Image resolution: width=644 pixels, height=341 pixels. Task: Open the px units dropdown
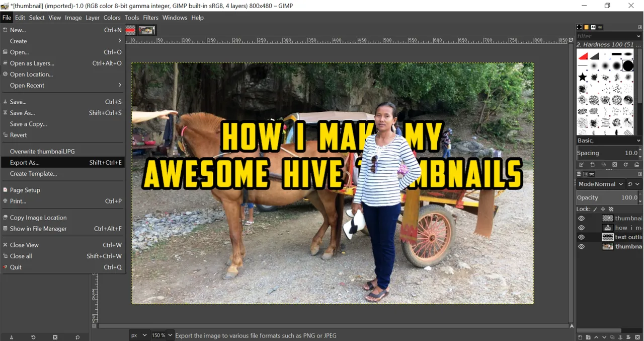[139, 335]
